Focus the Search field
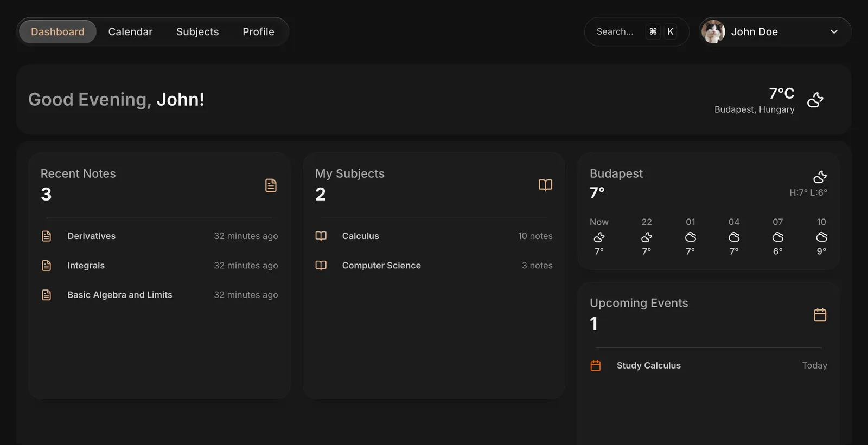The image size is (868, 445). (636, 31)
